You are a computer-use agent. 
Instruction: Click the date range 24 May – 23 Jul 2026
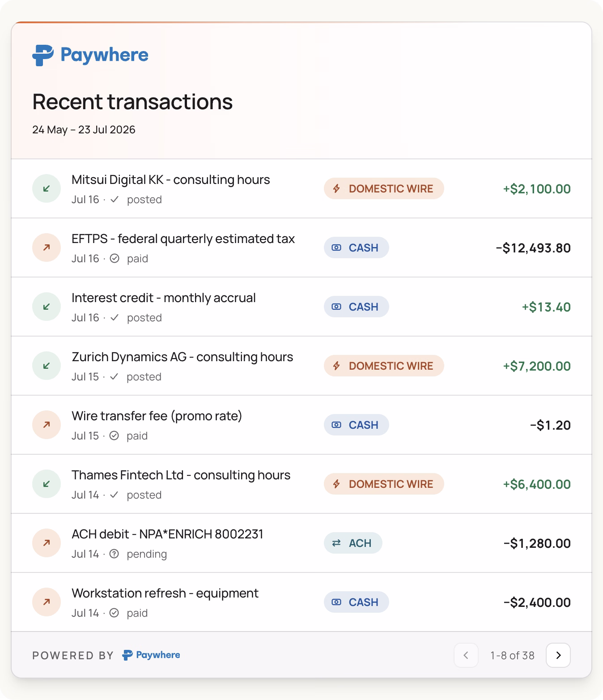point(84,130)
